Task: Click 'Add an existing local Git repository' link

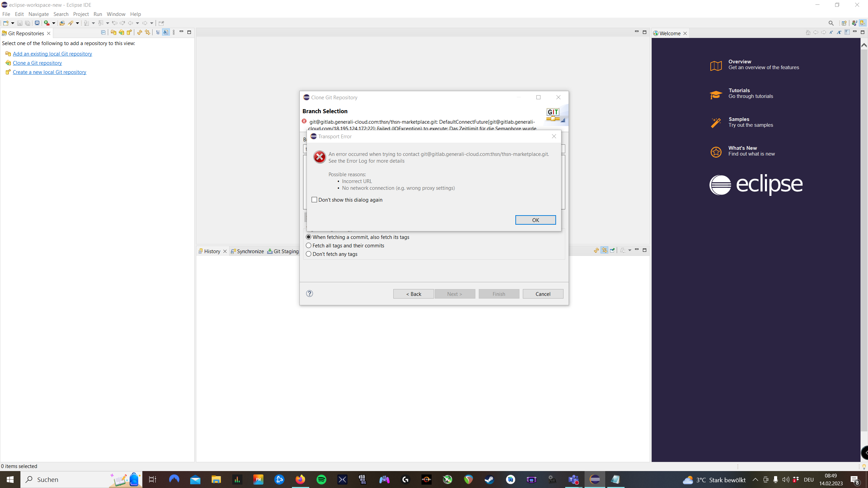Action: (52, 54)
